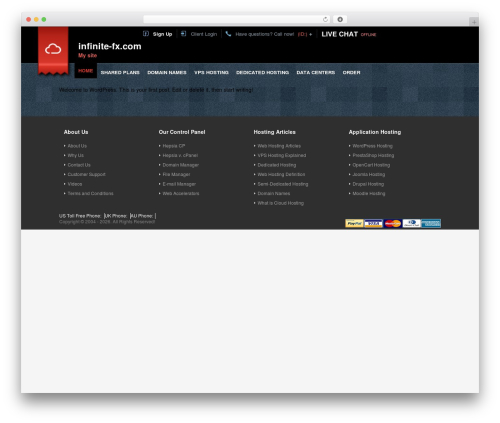500x423 pixels.
Task: Open the WordPress Hosting link
Action: click(372, 146)
